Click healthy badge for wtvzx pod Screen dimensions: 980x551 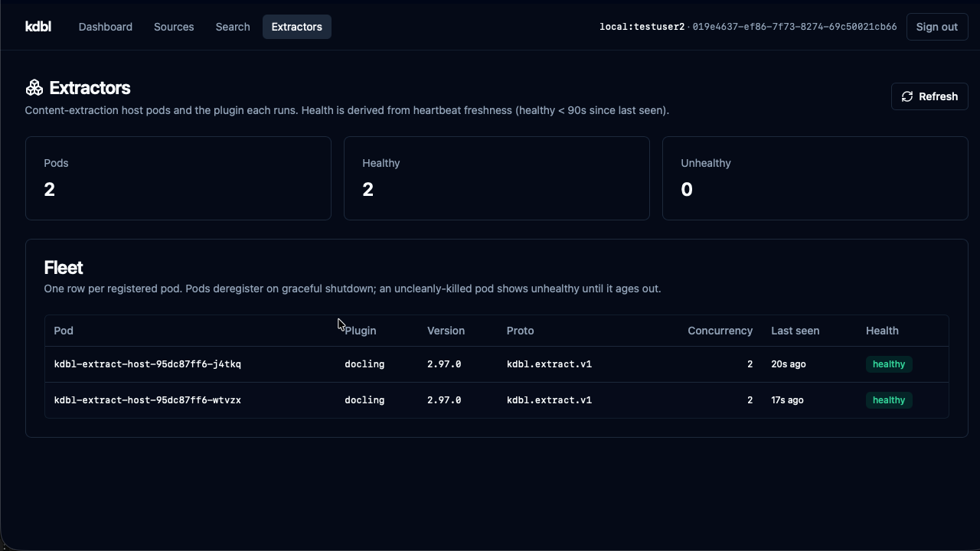(889, 400)
